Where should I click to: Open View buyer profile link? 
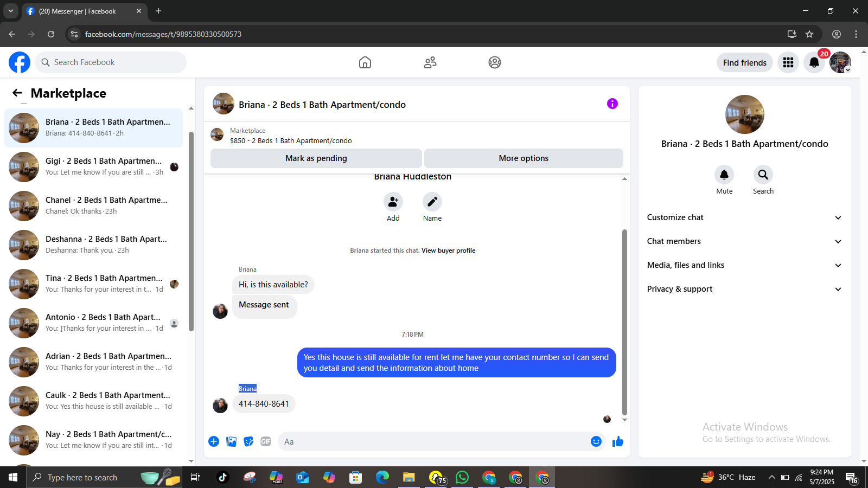coord(448,251)
